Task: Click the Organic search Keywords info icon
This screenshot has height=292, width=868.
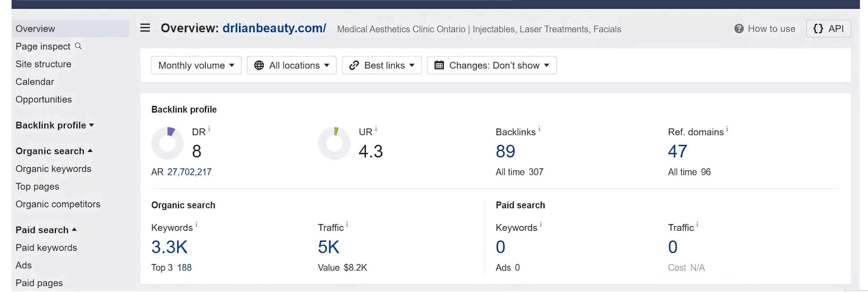Action: click(197, 224)
